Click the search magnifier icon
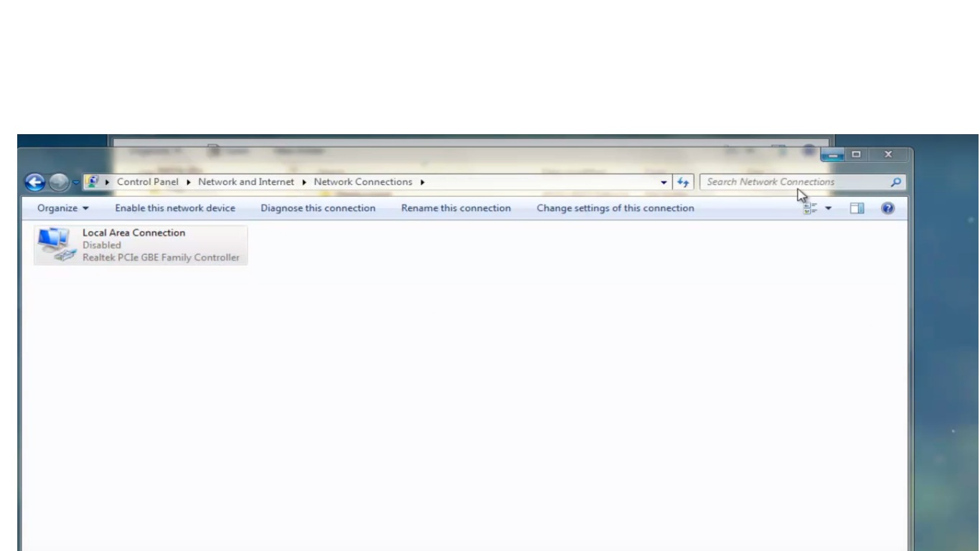 895,182
